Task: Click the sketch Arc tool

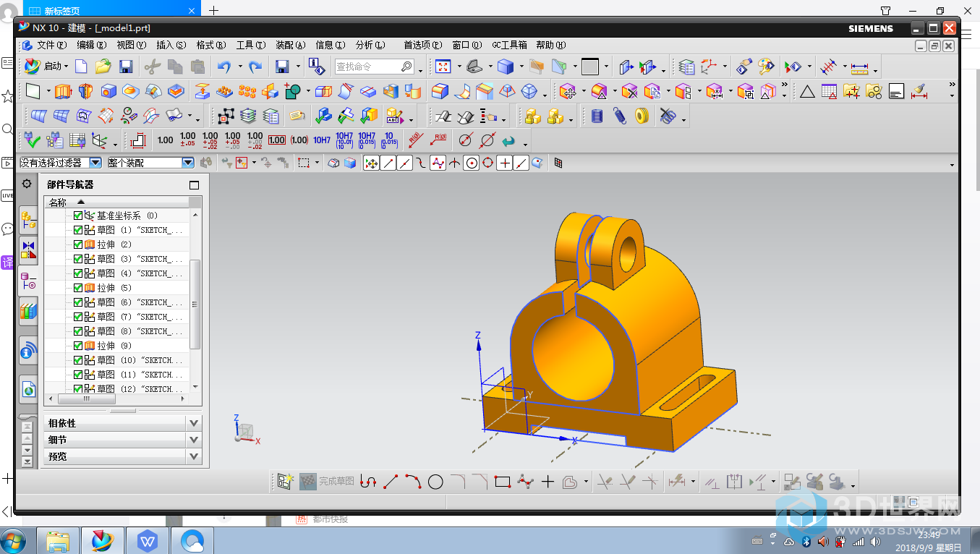Action: (413, 482)
